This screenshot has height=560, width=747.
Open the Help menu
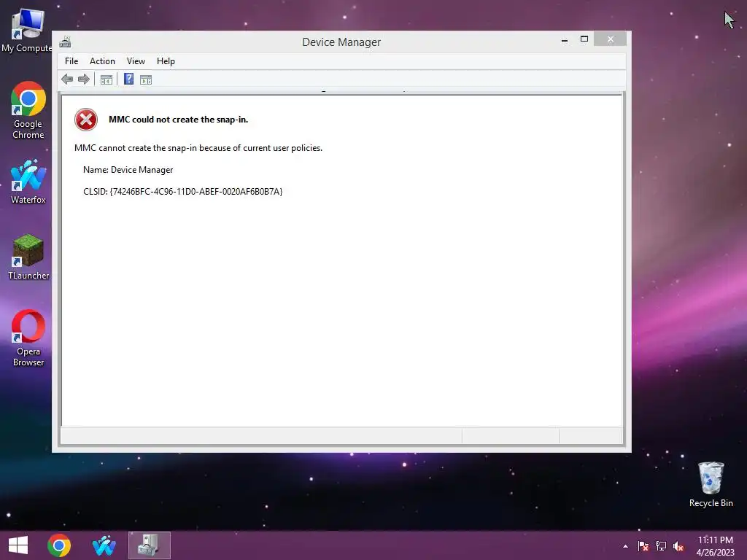pyautogui.click(x=166, y=61)
